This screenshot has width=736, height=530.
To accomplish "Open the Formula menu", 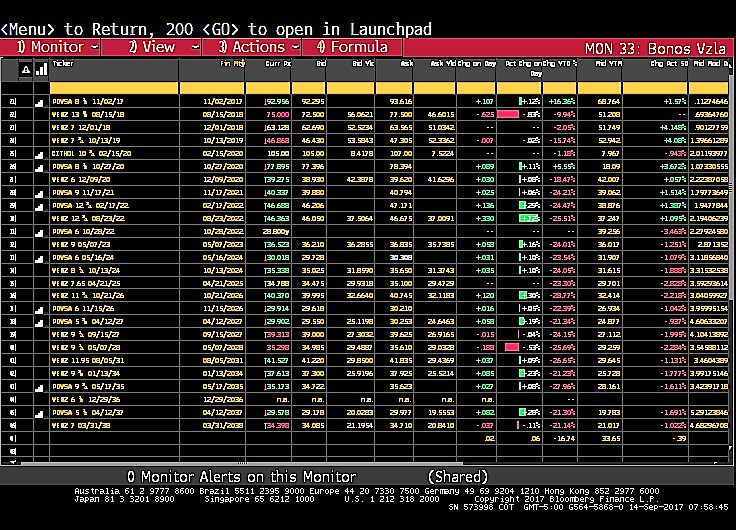I will 352,47.
